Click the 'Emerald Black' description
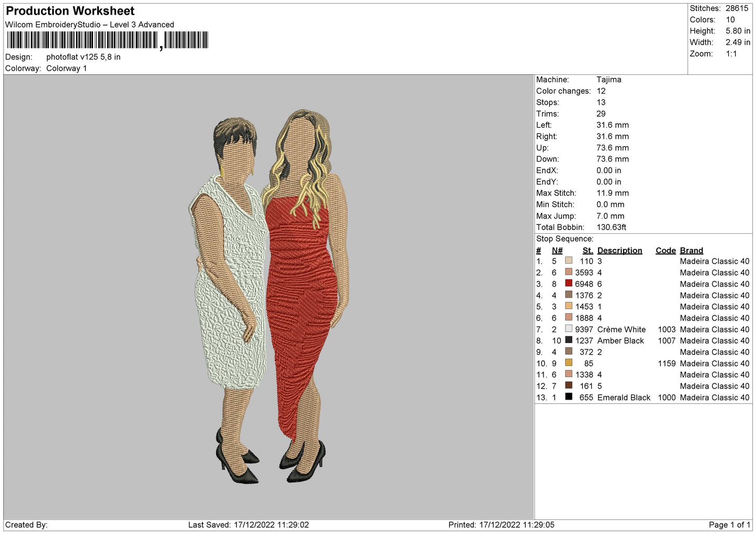This screenshot has height=534, width=756. (624, 397)
